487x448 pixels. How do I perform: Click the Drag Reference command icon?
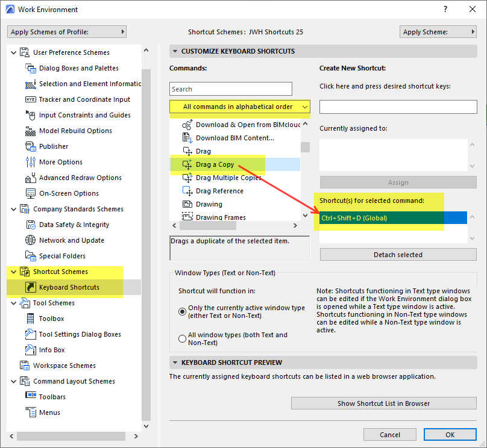[187, 191]
